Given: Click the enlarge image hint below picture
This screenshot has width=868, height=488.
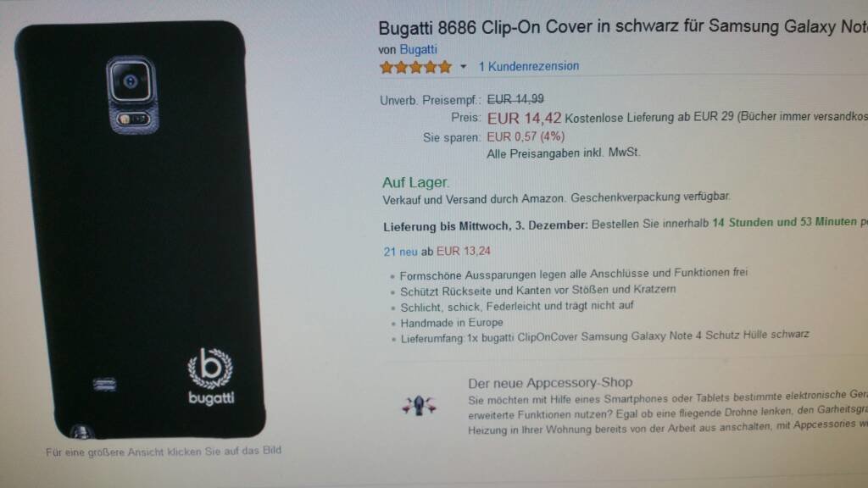Looking at the screenshot, I should pyautogui.click(x=164, y=452).
